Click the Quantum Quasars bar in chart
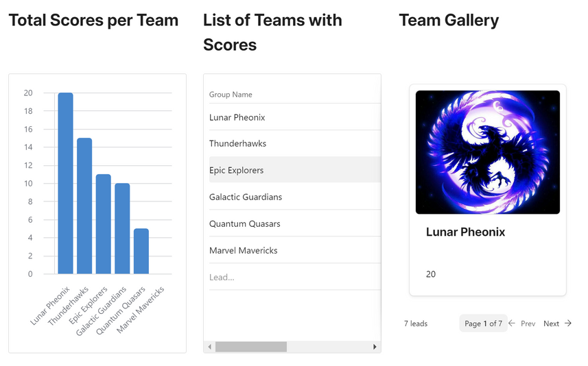This screenshot has height=366, width=588. 141,251
